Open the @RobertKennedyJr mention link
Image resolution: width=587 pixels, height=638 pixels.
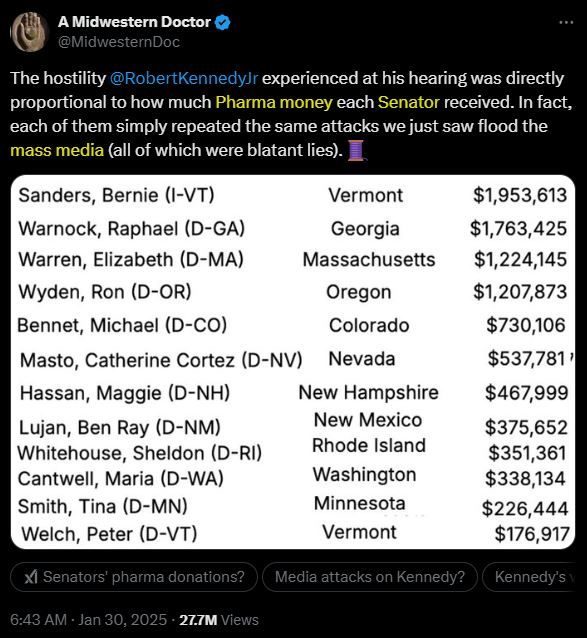point(184,78)
